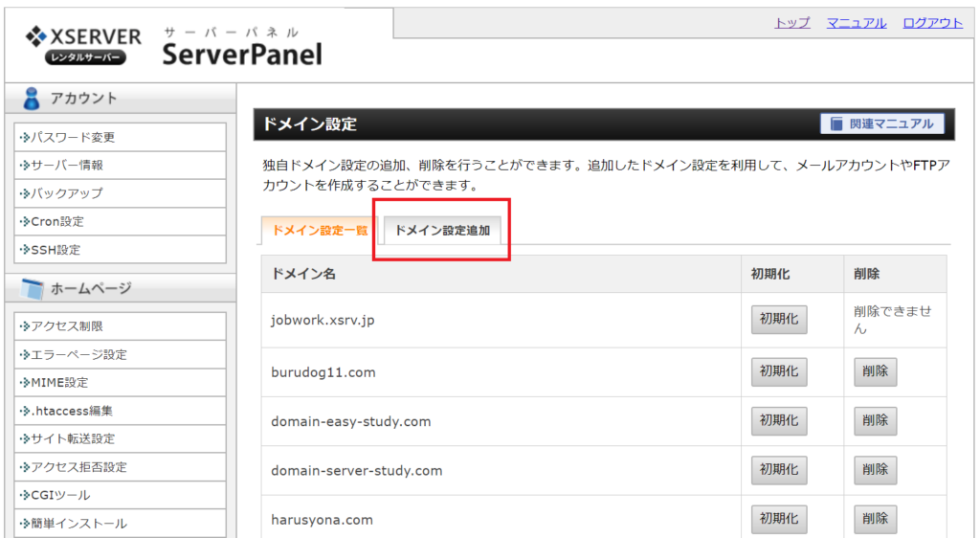
Task: Open .htaccess編集 in the sidebar
Action: pyautogui.click(x=120, y=411)
